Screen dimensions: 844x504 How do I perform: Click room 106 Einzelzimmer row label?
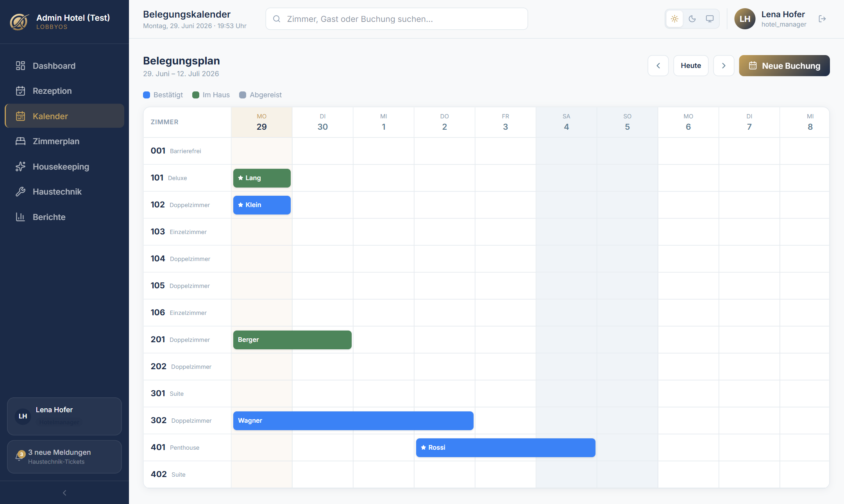[x=187, y=313]
